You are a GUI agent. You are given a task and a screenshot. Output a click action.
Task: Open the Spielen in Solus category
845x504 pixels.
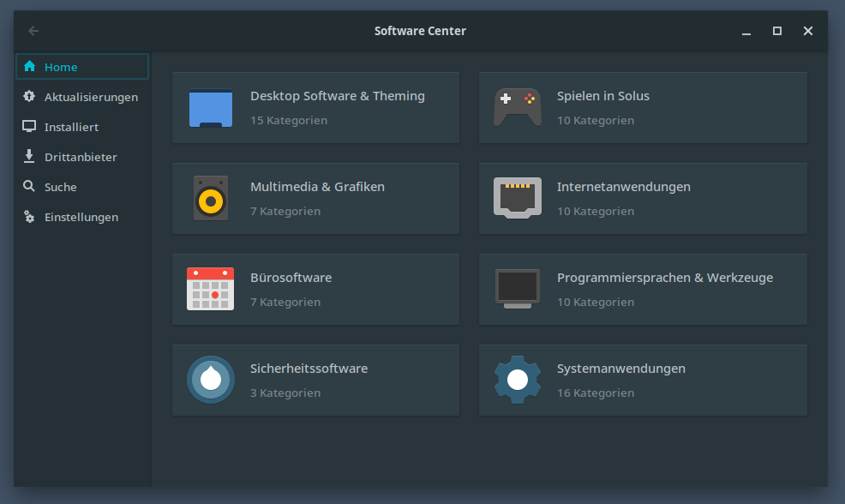coord(643,107)
